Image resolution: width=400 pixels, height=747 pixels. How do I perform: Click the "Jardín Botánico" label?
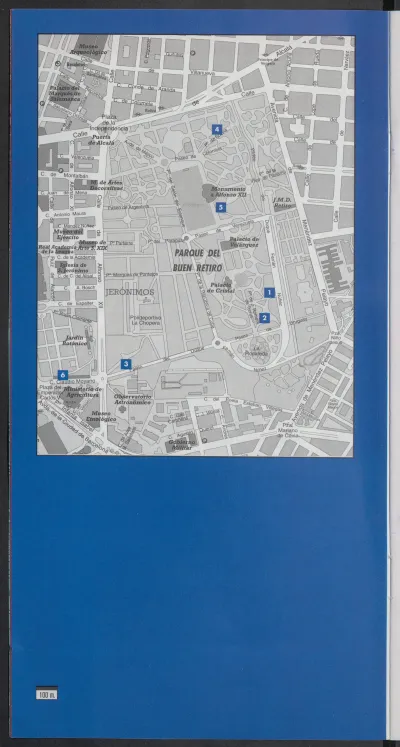coord(75,340)
